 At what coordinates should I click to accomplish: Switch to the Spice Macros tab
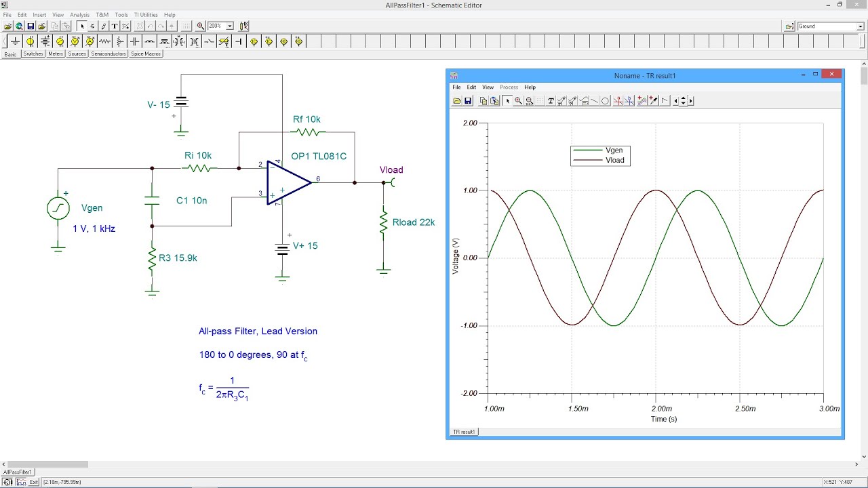(146, 54)
